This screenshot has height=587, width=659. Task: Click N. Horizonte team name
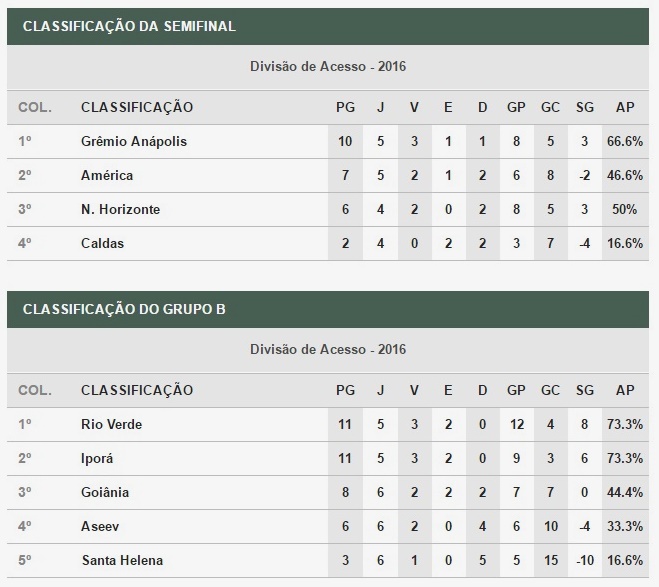121,209
